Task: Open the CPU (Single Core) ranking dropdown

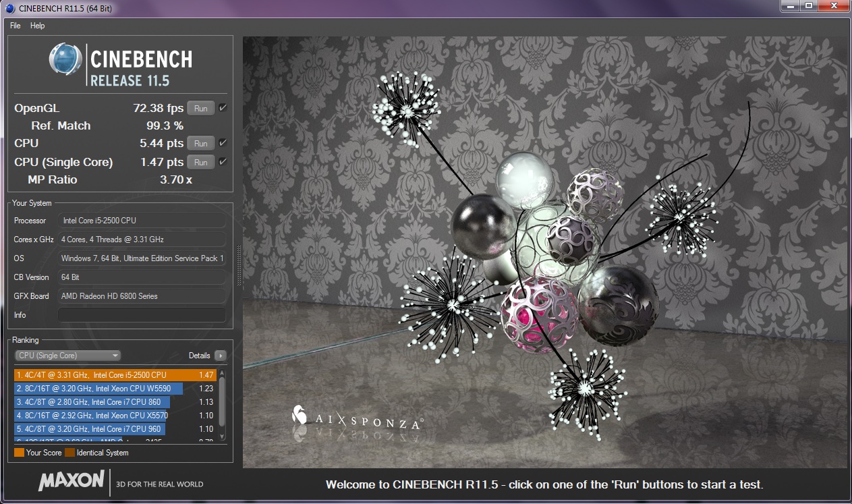Action: [x=67, y=356]
